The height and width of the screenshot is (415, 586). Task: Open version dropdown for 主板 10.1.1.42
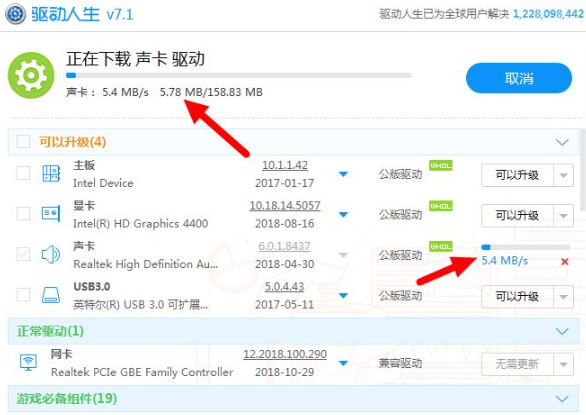coord(343,174)
